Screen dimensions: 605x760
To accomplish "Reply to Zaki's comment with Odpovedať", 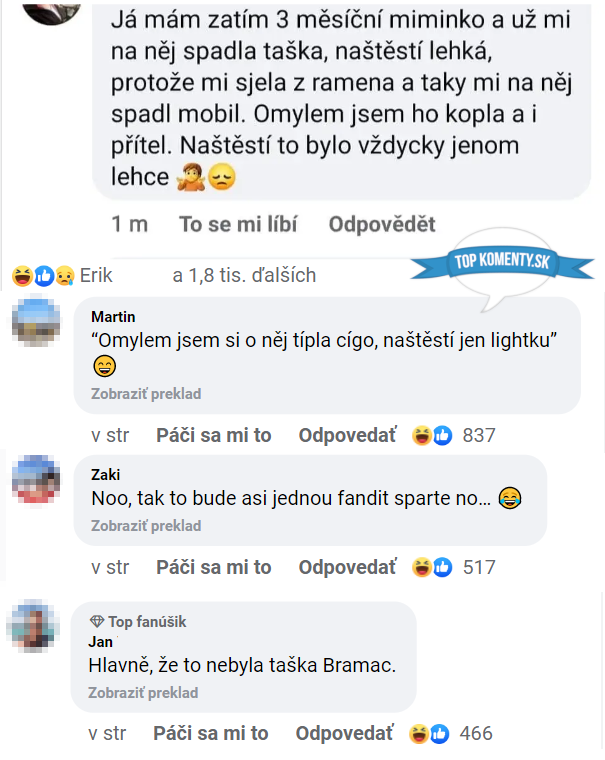I will (348, 568).
